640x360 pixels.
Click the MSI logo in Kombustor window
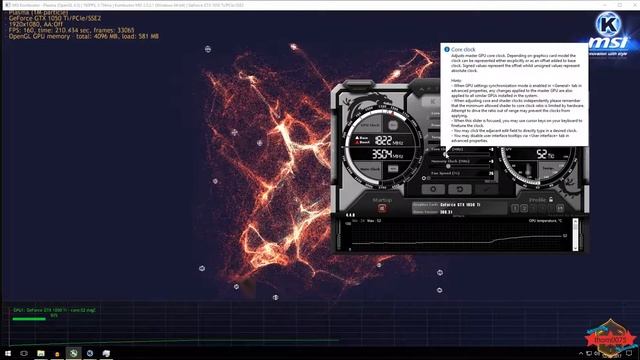click(x=608, y=42)
